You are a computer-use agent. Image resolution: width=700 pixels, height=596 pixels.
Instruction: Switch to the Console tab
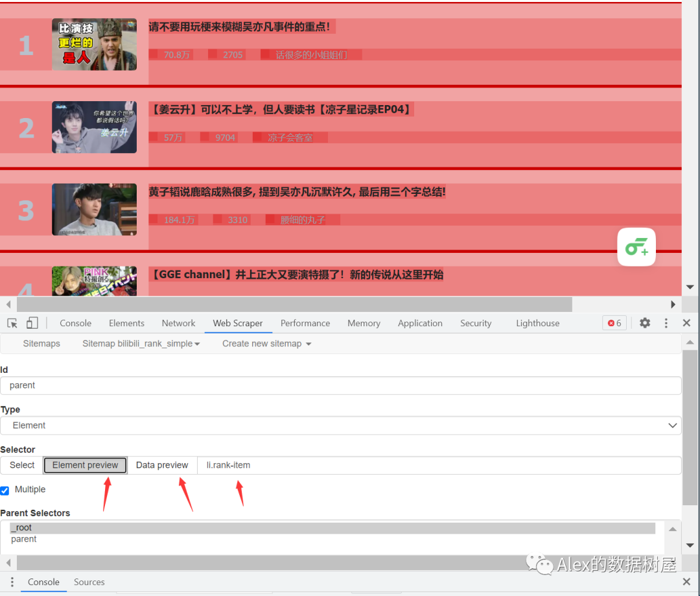(x=75, y=323)
